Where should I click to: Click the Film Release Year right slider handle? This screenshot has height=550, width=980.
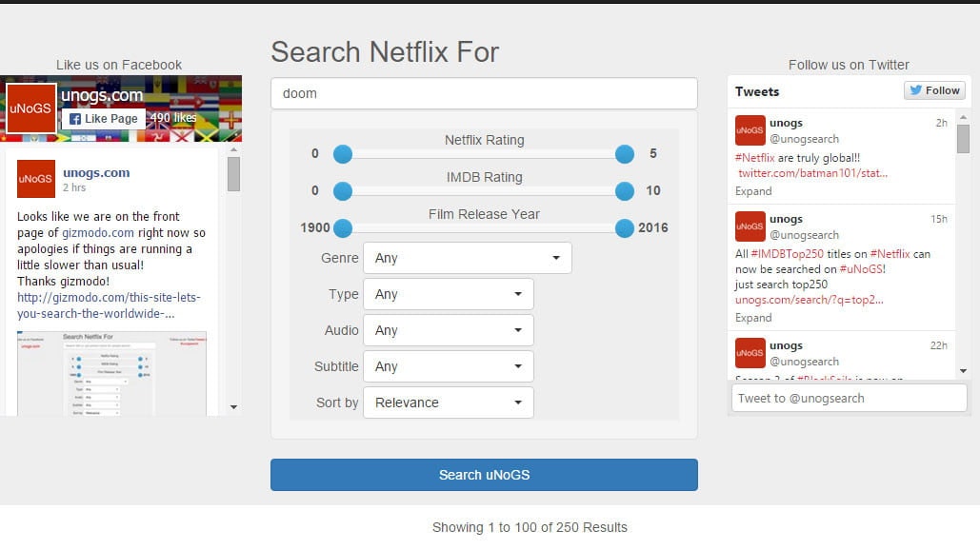625,228
